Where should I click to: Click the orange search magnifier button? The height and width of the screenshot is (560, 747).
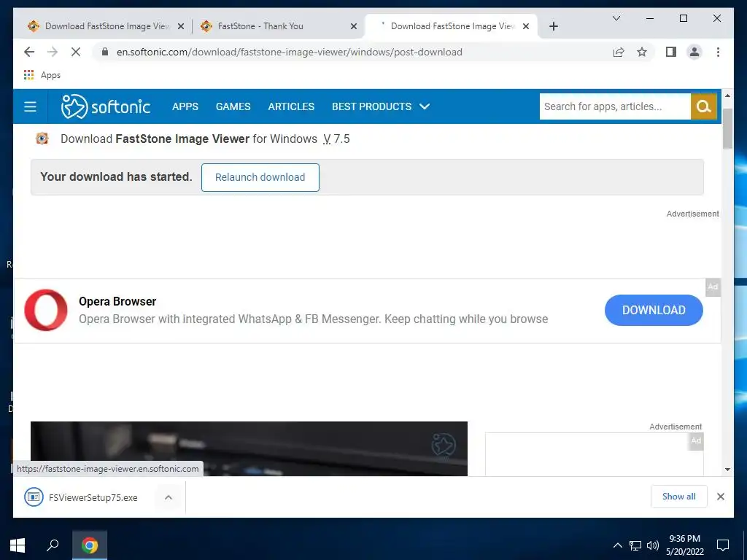pos(704,106)
